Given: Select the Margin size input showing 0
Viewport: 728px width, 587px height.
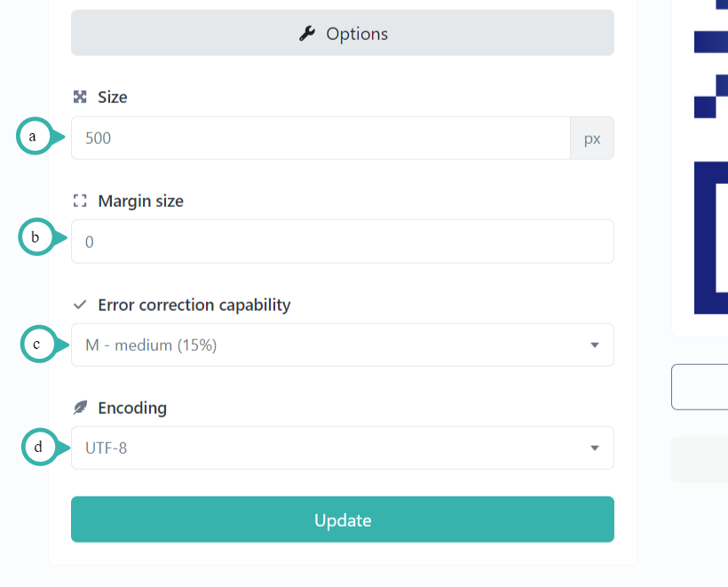Looking at the screenshot, I should click(342, 241).
